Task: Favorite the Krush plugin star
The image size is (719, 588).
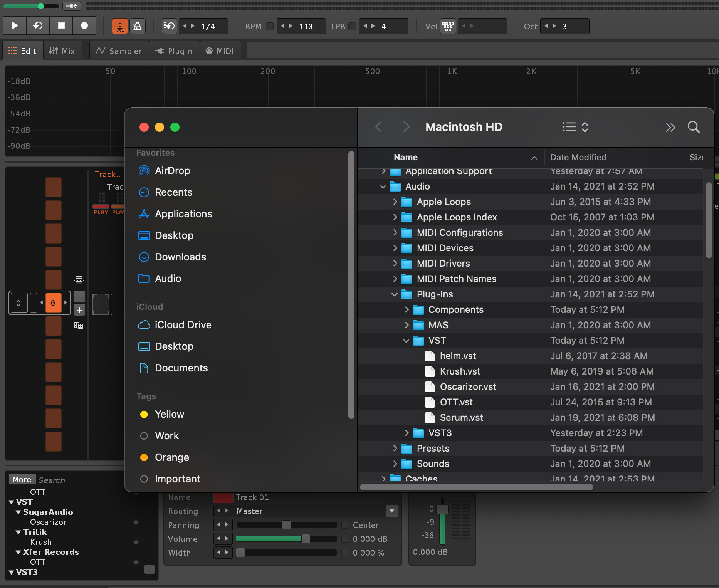Action: [136, 542]
